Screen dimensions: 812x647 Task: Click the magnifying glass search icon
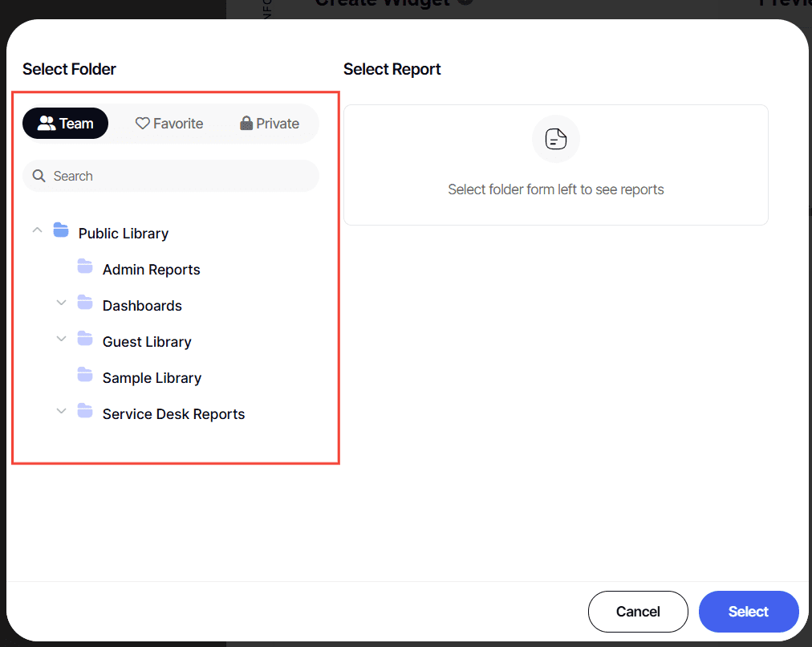coord(39,176)
